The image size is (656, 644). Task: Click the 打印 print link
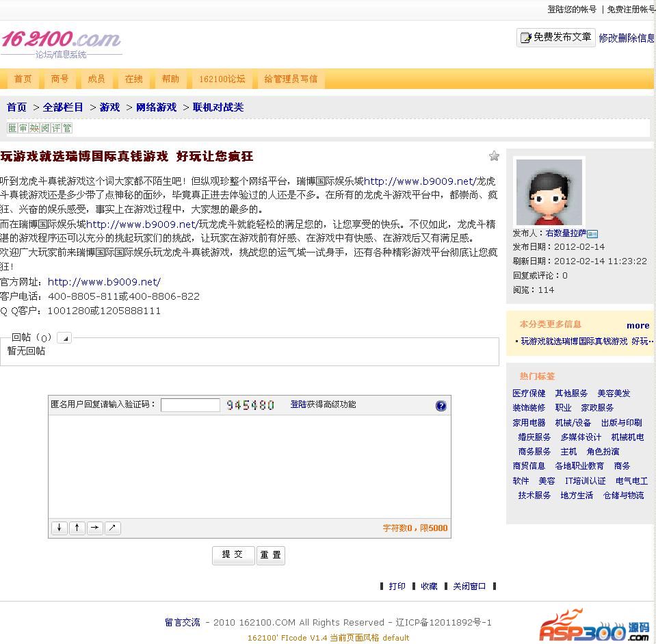(397, 587)
